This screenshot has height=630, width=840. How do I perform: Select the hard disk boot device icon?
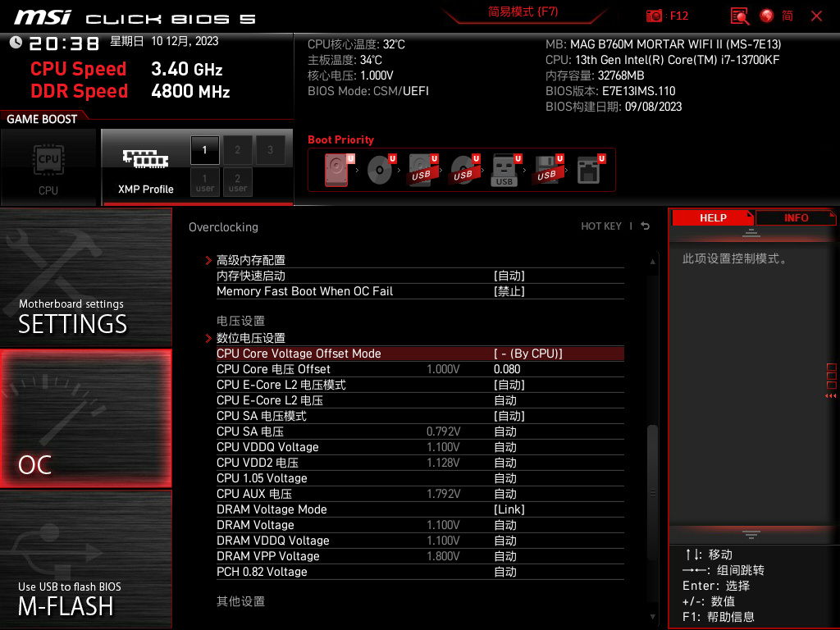point(337,170)
